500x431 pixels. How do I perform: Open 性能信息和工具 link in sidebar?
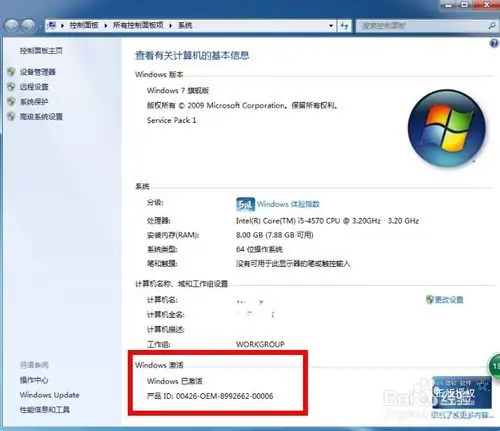coord(45,410)
